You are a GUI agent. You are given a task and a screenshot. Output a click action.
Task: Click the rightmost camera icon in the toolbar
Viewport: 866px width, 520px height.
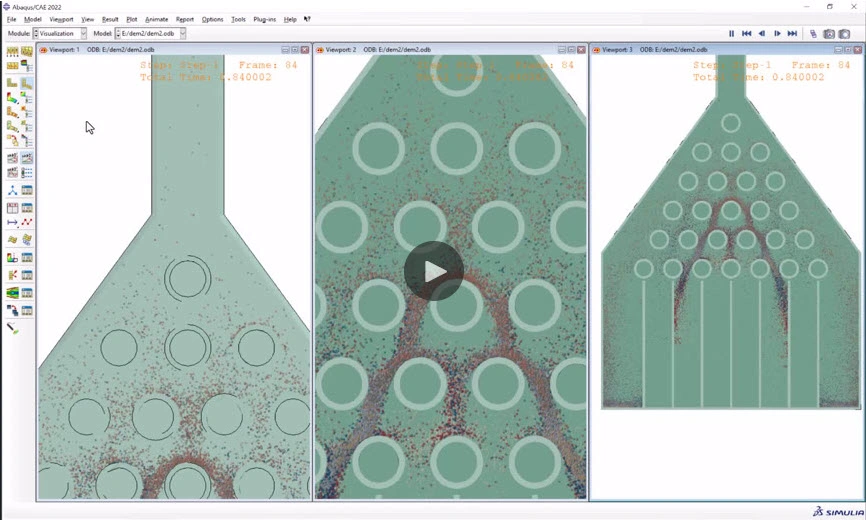pos(844,34)
